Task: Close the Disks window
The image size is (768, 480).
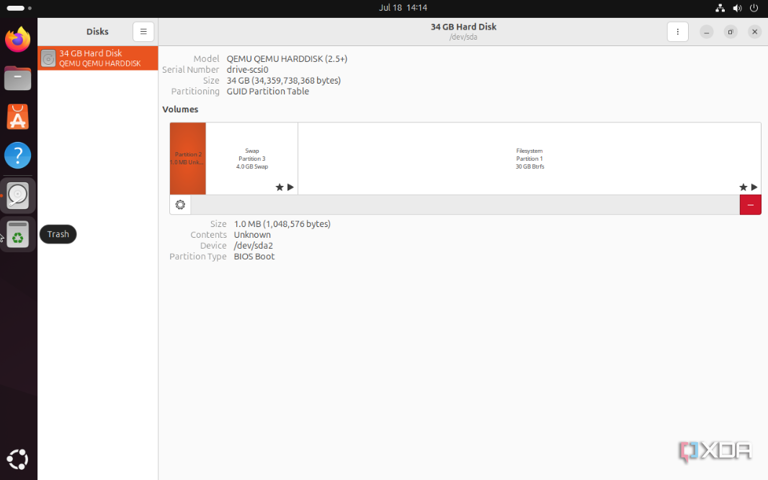Action: pyautogui.click(x=754, y=32)
